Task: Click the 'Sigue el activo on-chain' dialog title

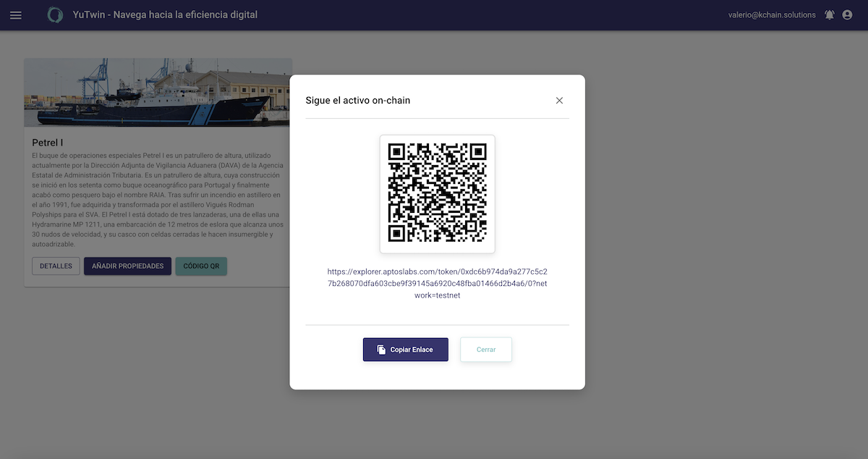Action: 358,101
